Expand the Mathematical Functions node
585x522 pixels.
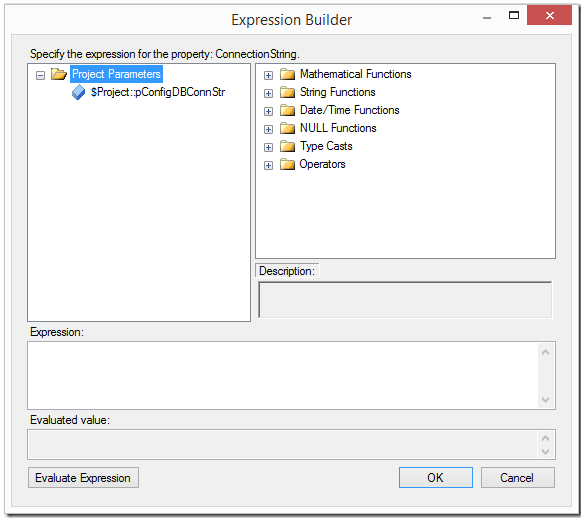[268, 75]
